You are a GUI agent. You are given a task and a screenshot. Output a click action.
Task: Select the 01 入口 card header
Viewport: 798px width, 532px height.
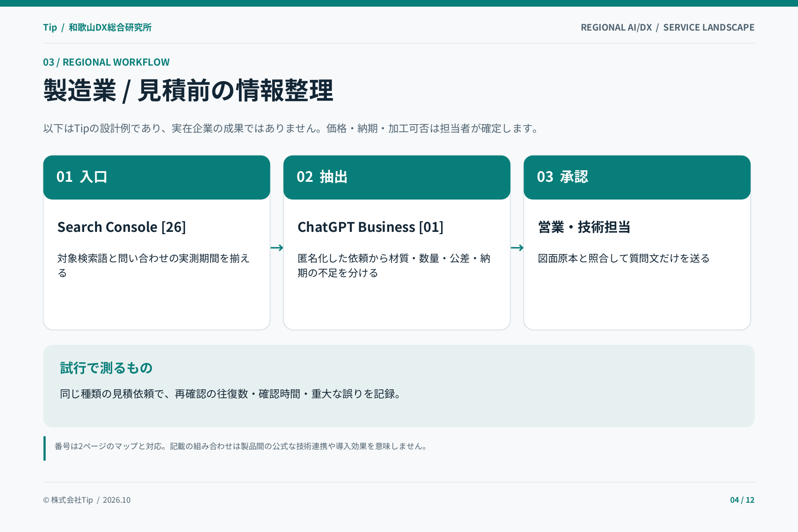156,177
